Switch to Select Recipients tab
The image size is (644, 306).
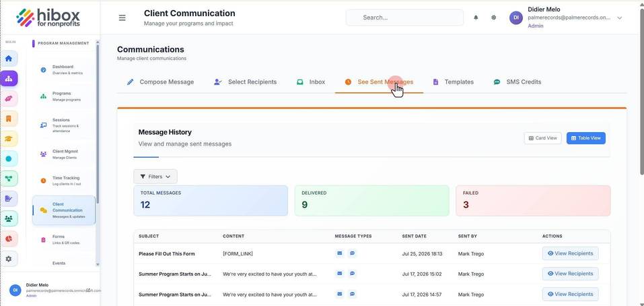(246, 82)
